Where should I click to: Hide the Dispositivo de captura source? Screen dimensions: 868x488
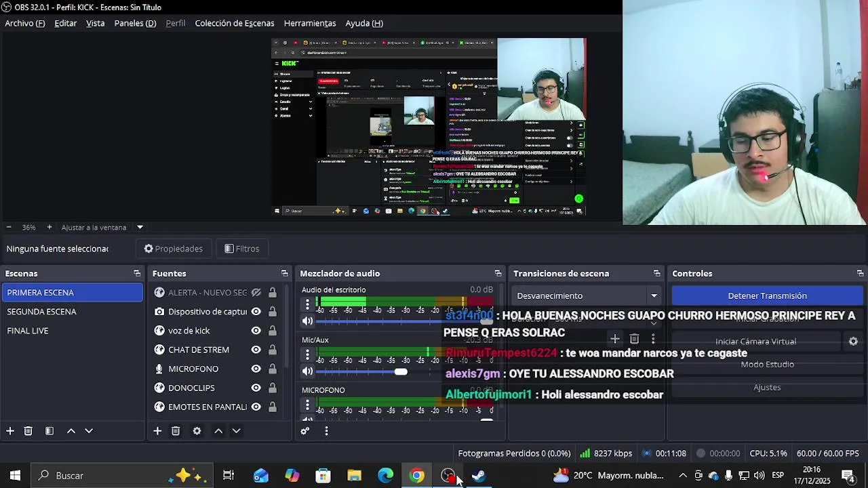pos(256,312)
